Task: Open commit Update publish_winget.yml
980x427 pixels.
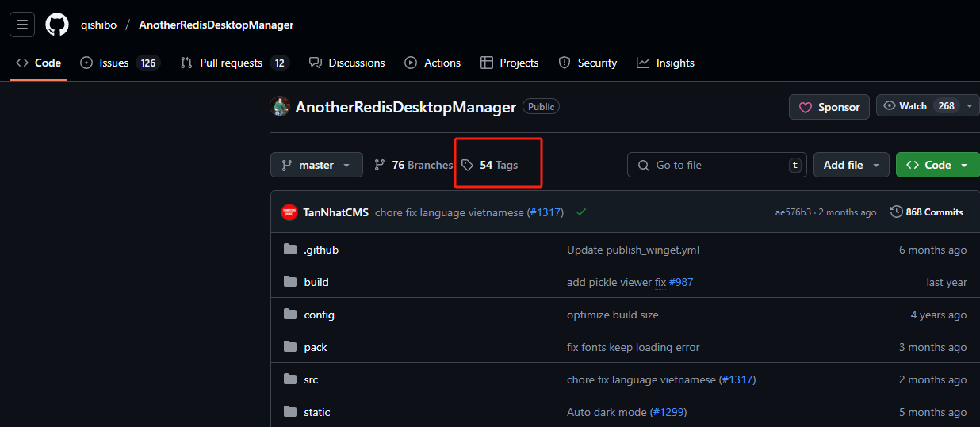Action: (x=633, y=250)
